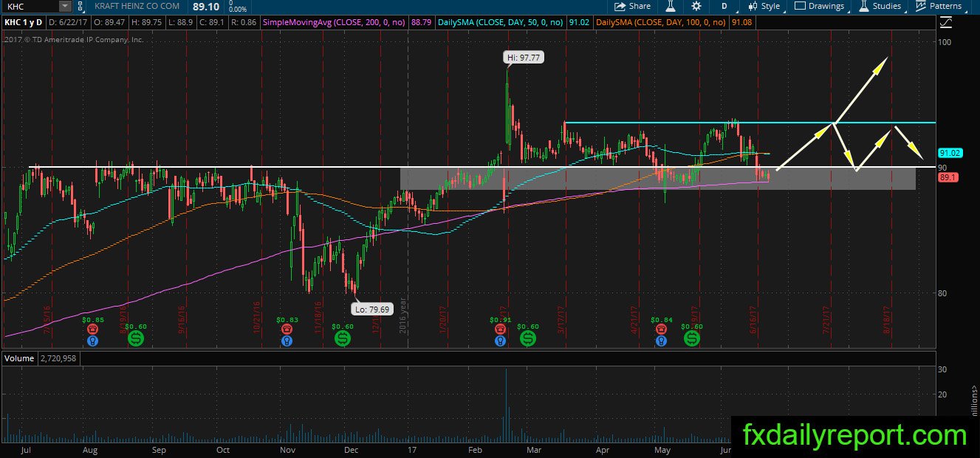Click the 88.79 SMA 200 value
This screenshot has width=980, height=458.
422,23
